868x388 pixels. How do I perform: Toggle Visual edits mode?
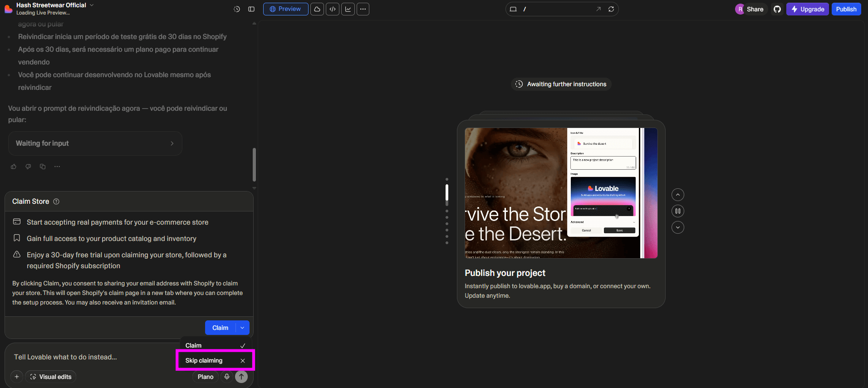click(x=51, y=377)
